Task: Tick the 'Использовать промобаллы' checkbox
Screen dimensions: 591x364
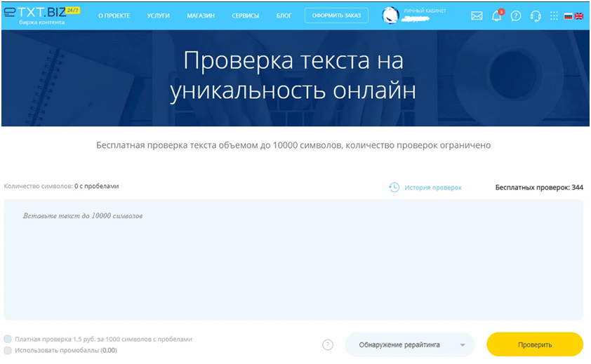Action: click(x=8, y=351)
